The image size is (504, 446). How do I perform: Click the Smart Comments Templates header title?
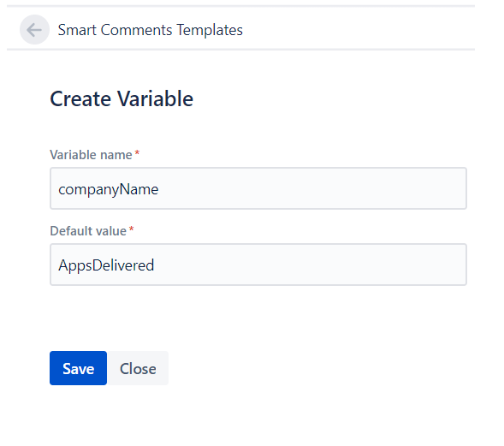(150, 30)
